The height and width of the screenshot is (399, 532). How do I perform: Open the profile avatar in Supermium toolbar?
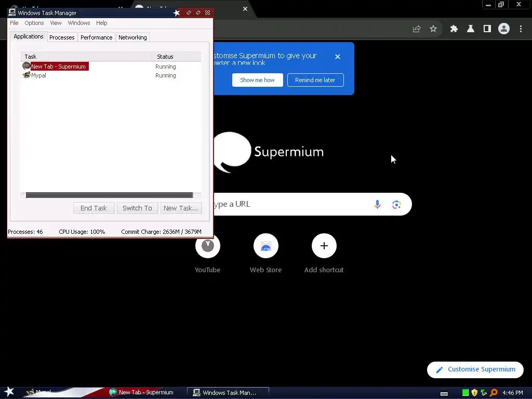pos(504,29)
